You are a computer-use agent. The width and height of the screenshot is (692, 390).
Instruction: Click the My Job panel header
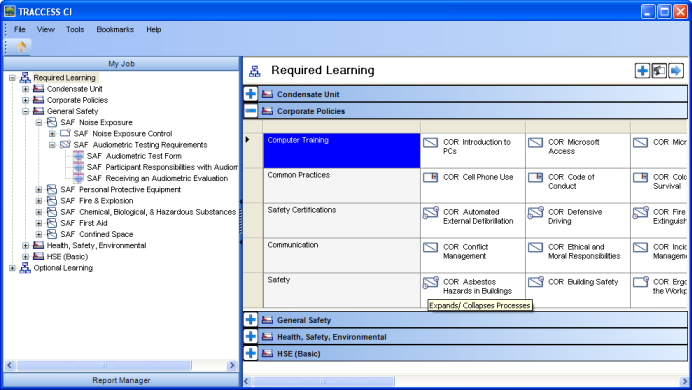[x=121, y=64]
